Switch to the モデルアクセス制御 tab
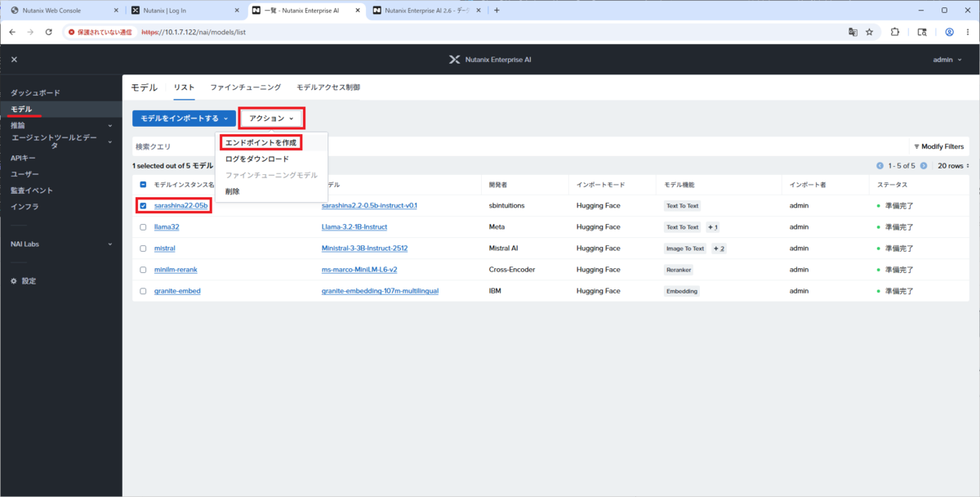This screenshot has height=497, width=980. 328,87
